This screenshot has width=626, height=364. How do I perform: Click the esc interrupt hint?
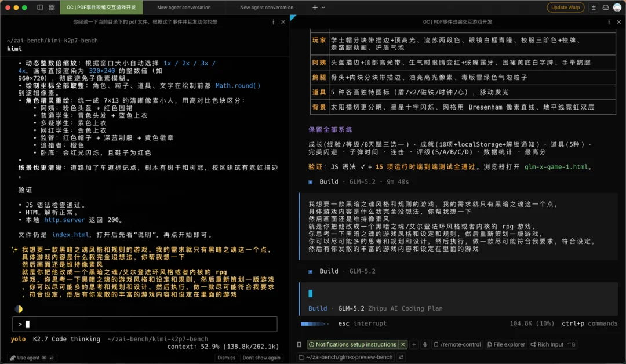[x=362, y=323]
